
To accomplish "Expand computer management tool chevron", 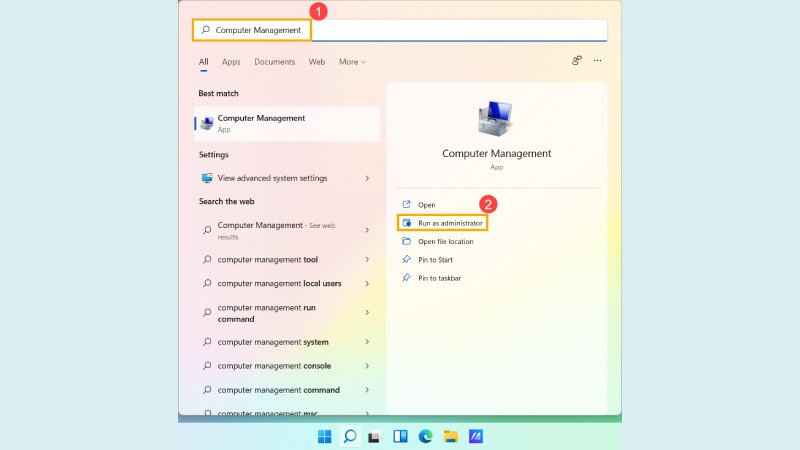I will click(x=367, y=259).
